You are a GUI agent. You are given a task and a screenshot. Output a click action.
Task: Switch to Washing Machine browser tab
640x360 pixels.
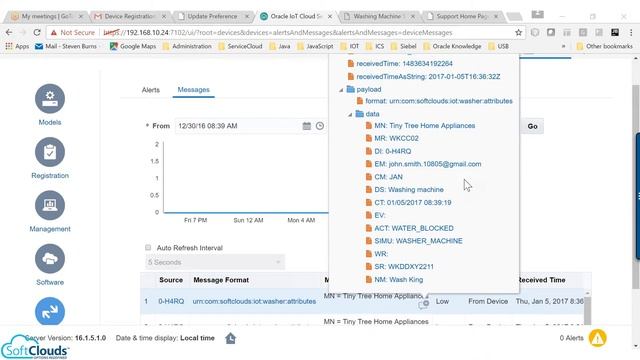(379, 16)
